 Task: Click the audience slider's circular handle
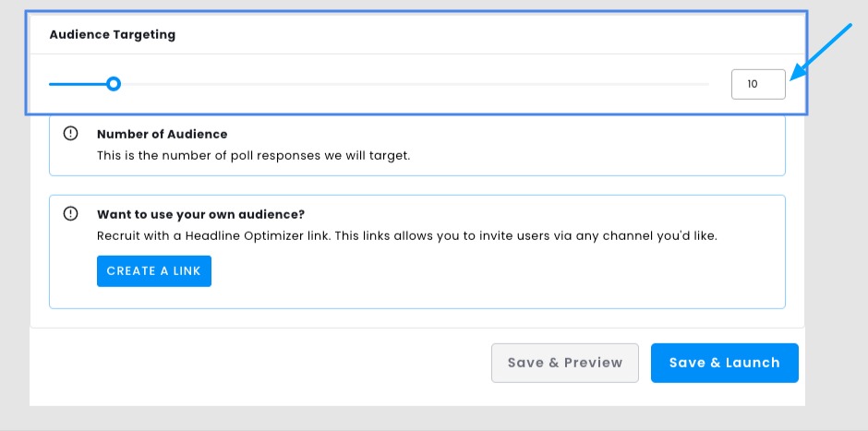pyautogui.click(x=114, y=84)
